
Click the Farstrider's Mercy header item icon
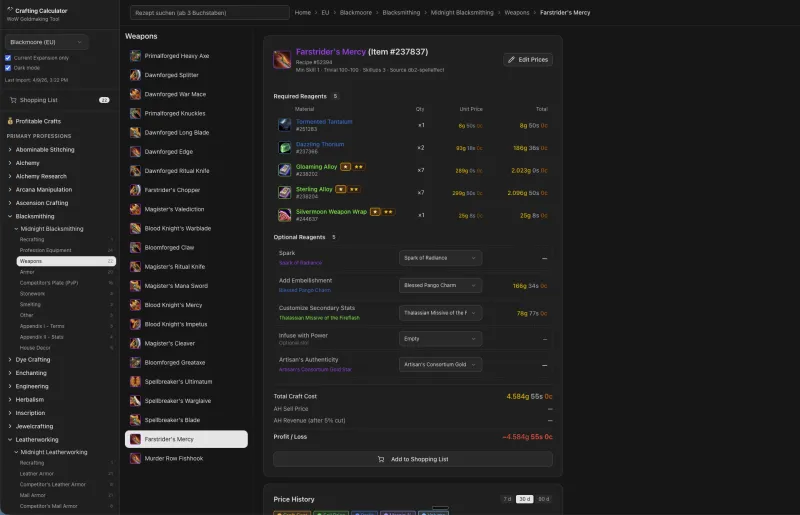(x=282, y=60)
